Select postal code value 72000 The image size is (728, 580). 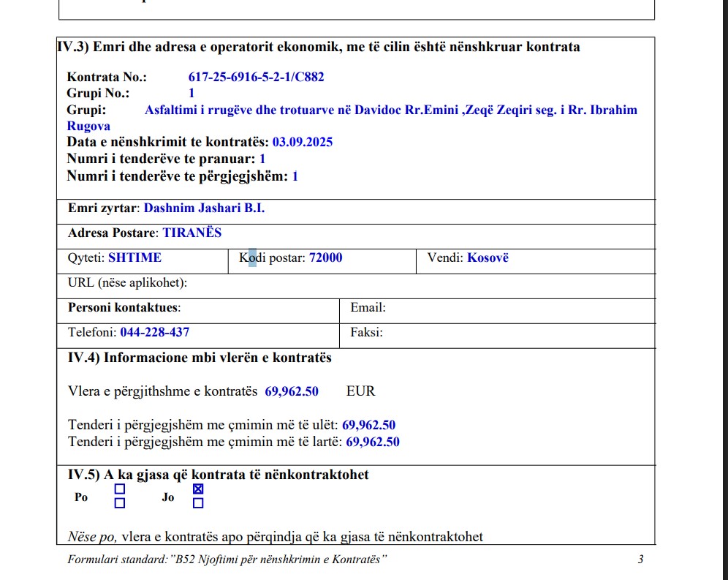pos(326,258)
